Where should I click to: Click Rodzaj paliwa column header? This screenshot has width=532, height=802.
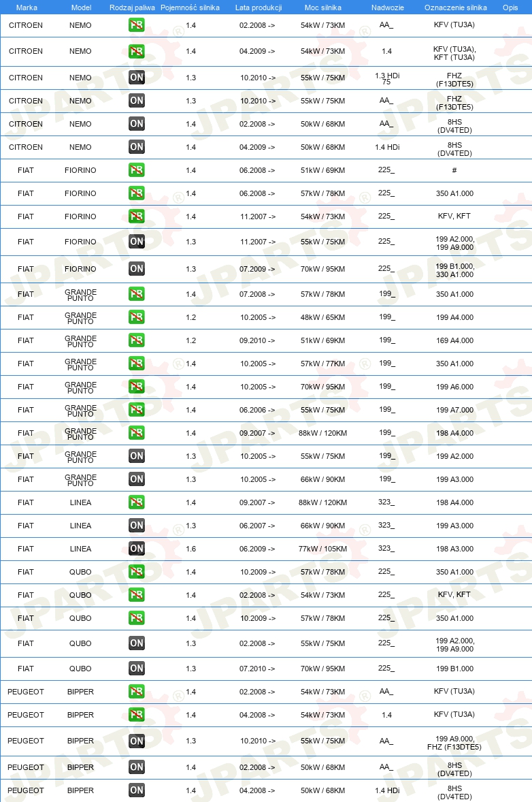point(132,7)
